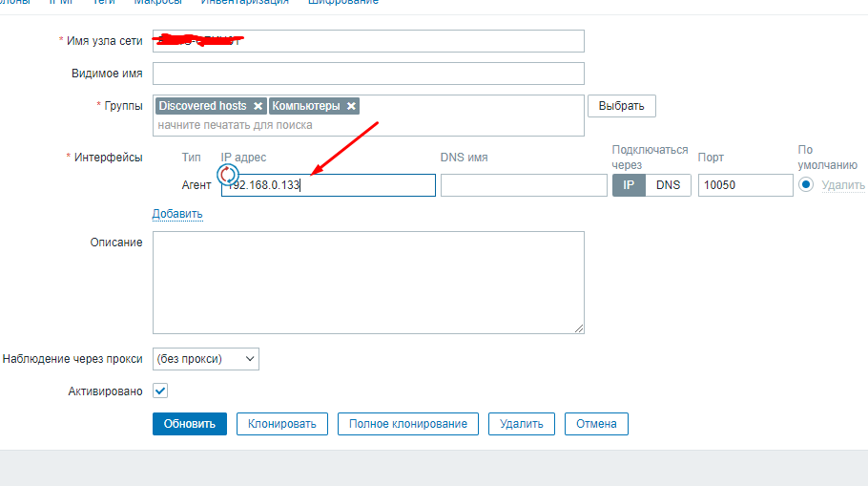This screenshot has width=868, height=486.
Task: Focus the DNS имя field
Action: [x=524, y=185]
